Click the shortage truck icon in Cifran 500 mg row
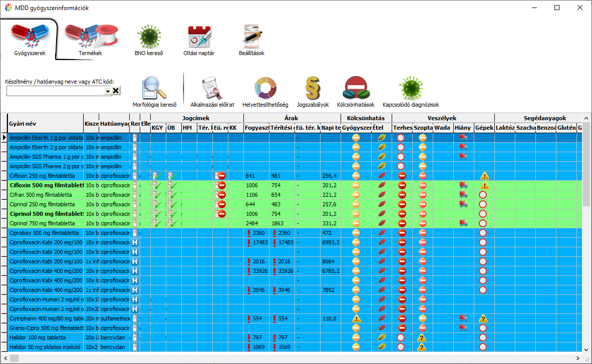 (x=464, y=195)
